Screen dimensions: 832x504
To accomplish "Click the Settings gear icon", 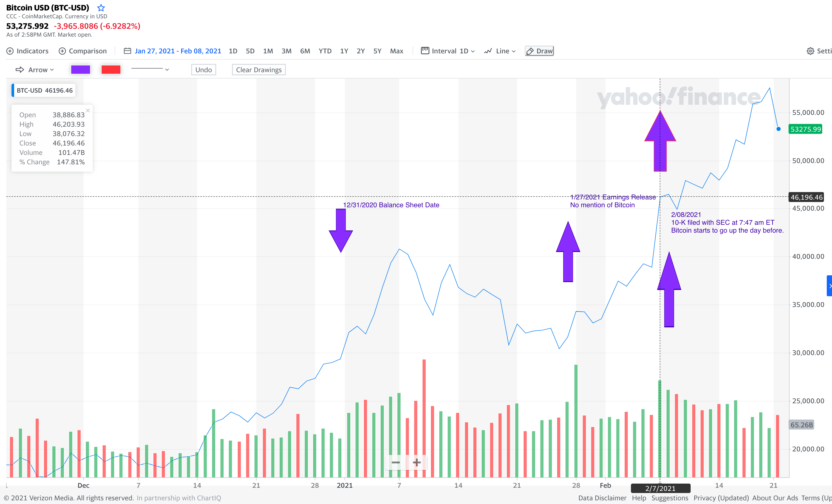I will point(810,51).
